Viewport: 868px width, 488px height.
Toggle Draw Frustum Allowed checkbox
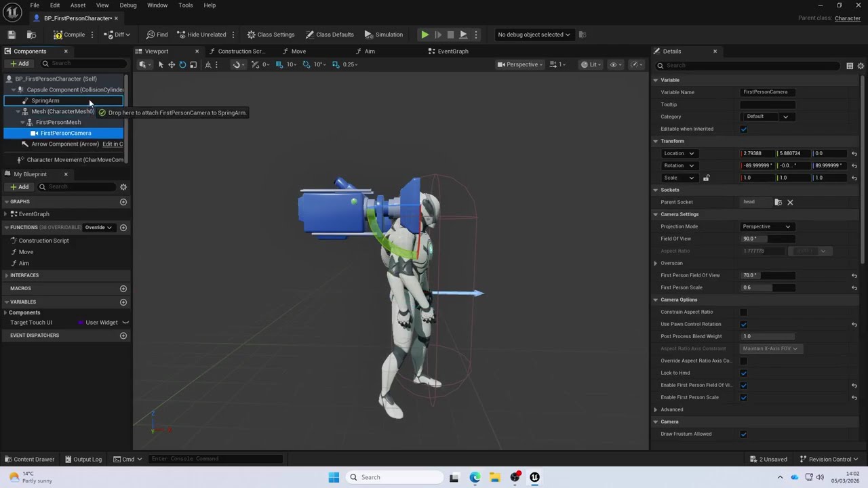click(744, 434)
